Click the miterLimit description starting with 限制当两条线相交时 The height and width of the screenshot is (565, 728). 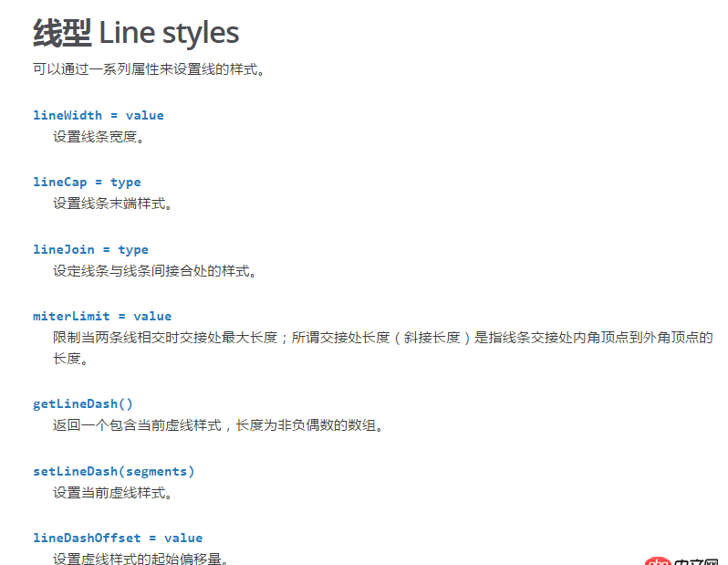coord(382,338)
